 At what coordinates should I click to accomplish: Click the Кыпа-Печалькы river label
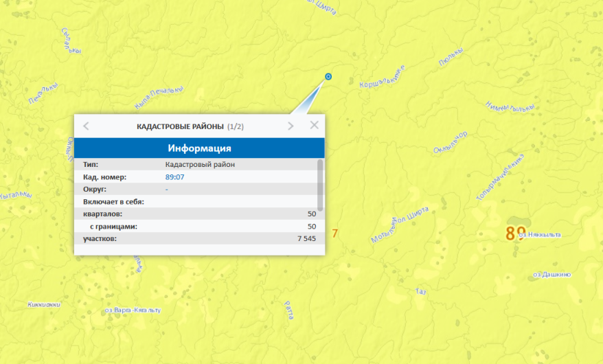pos(159,98)
